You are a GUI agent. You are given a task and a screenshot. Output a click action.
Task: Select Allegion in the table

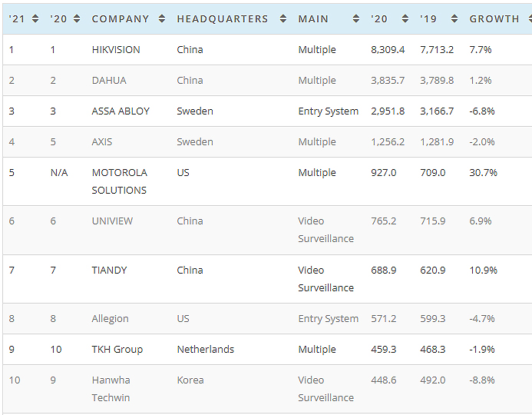coord(110,318)
